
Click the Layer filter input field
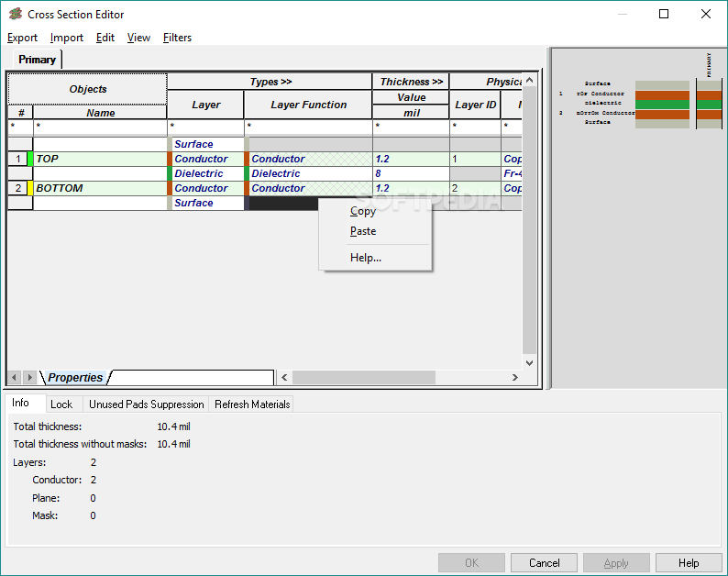click(x=205, y=127)
